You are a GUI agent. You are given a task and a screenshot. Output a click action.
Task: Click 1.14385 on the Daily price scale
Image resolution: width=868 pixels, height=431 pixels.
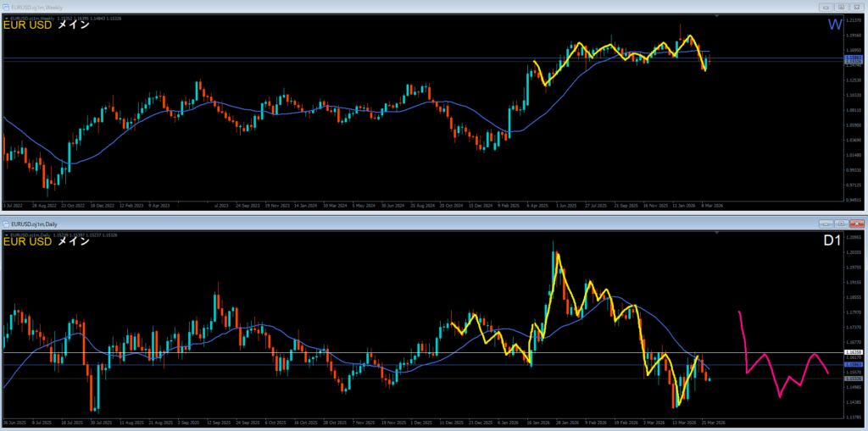click(x=853, y=403)
